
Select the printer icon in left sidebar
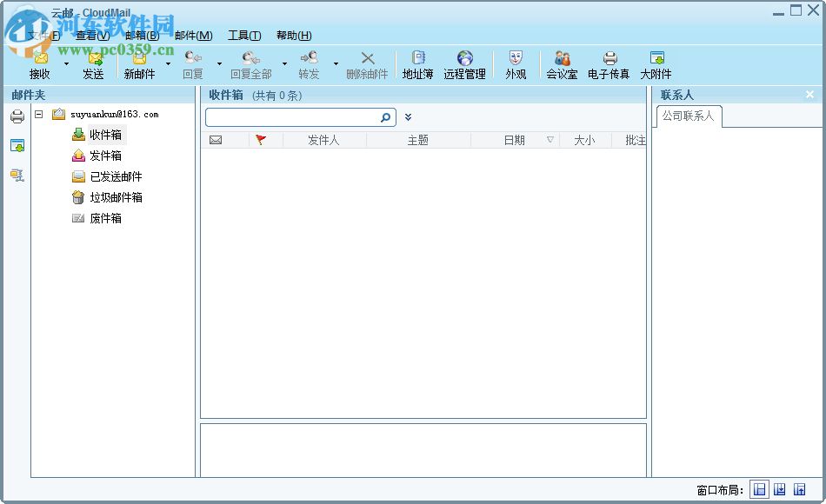pyautogui.click(x=17, y=116)
